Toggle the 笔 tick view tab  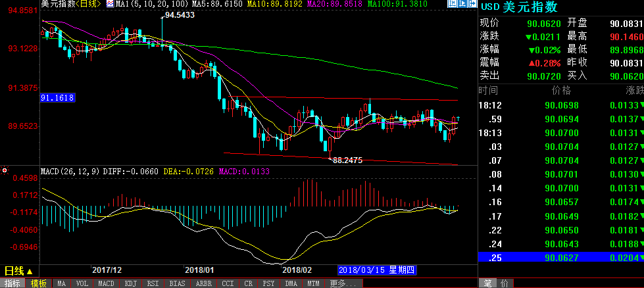(x=487, y=283)
